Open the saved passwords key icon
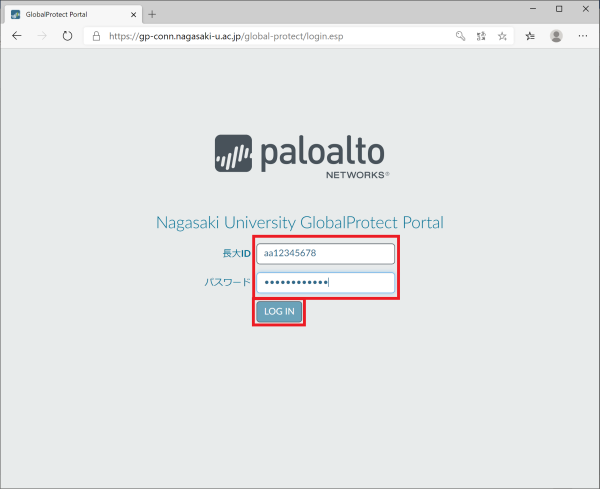The image size is (600, 489). pos(460,35)
